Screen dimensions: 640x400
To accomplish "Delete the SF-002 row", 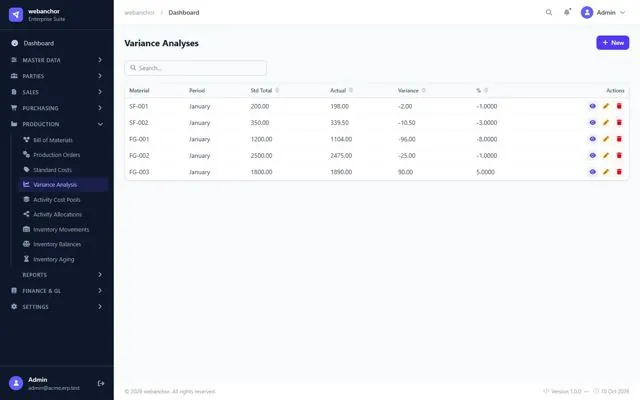I will (619, 122).
